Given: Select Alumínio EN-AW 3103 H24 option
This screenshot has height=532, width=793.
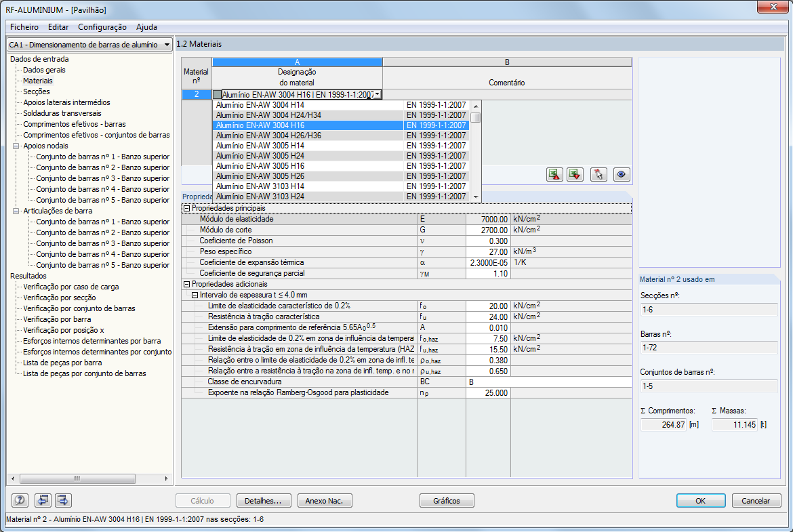Looking at the screenshot, I should click(x=342, y=197).
